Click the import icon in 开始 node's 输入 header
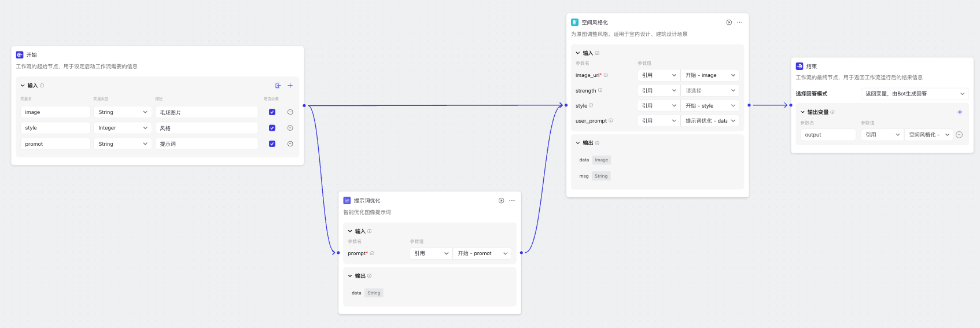 (278, 86)
